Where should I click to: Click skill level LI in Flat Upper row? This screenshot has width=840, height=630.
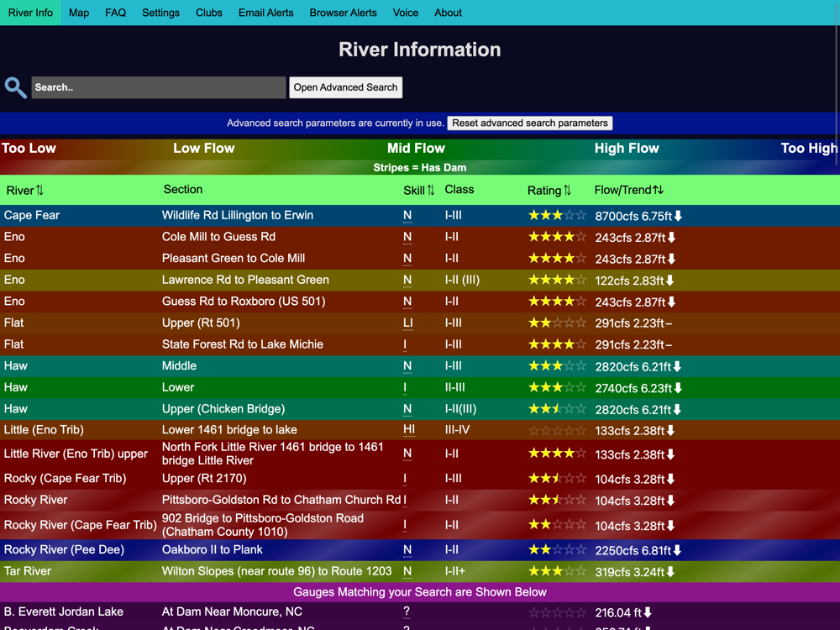point(407,323)
